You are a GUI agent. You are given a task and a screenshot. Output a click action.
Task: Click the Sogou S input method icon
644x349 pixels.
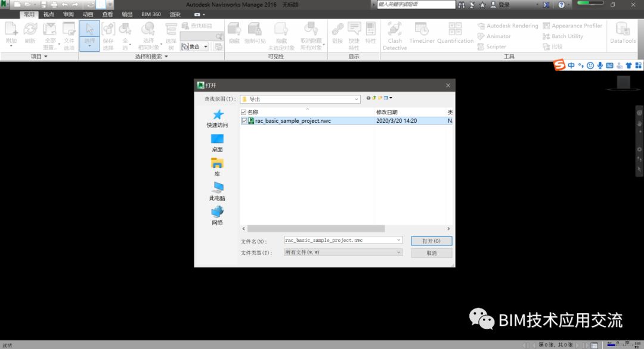pos(559,65)
